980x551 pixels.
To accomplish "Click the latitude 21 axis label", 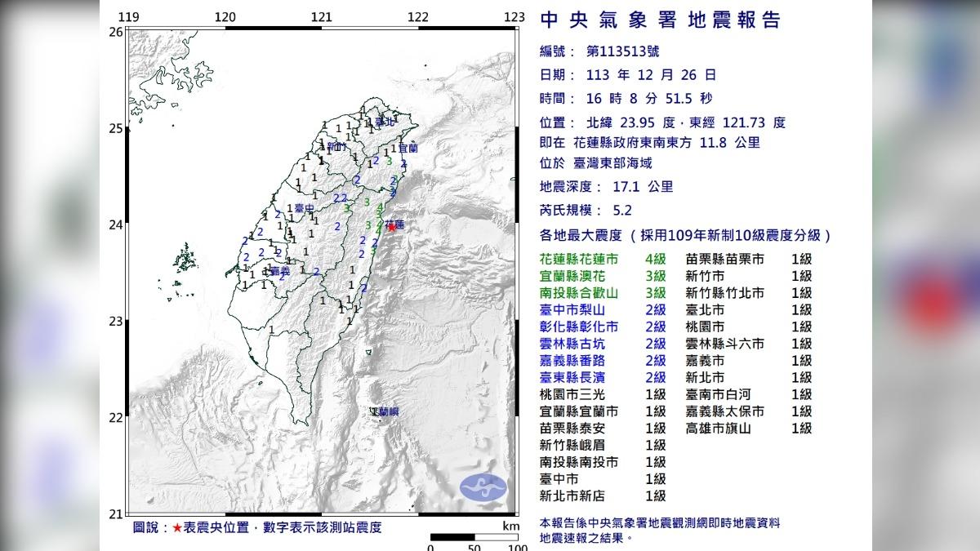I will (115, 513).
